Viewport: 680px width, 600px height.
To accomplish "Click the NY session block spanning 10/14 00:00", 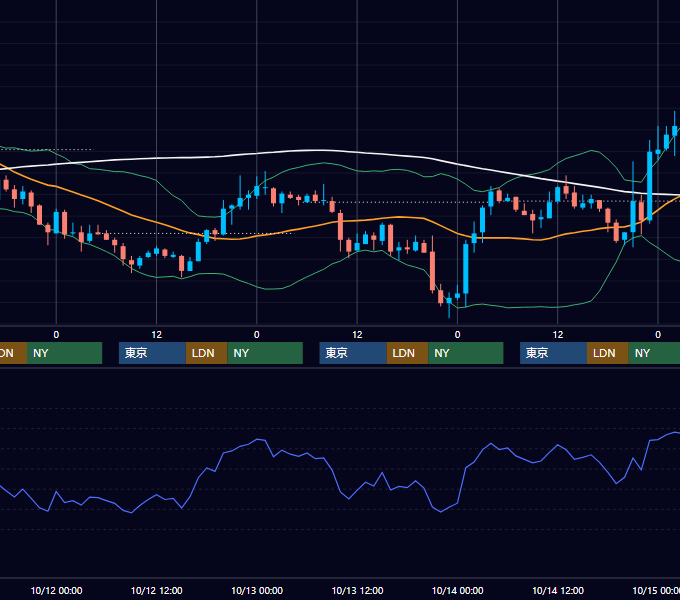I will tap(466, 353).
